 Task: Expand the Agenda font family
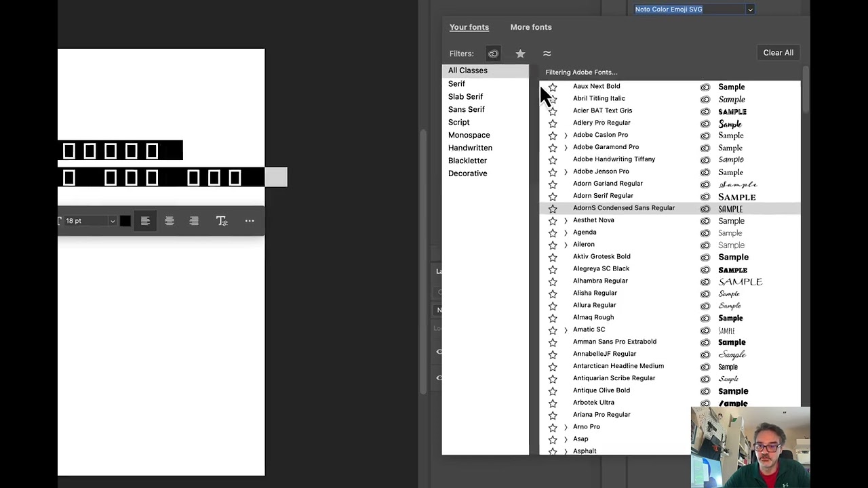(x=566, y=232)
